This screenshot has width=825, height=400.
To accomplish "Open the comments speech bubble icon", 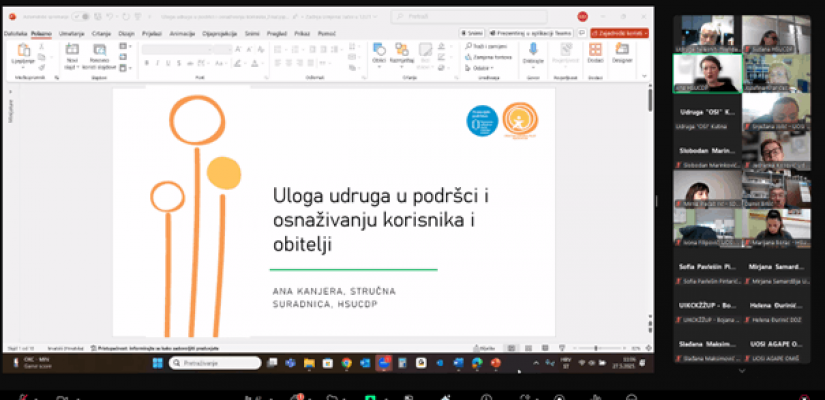I will tap(583, 33).
